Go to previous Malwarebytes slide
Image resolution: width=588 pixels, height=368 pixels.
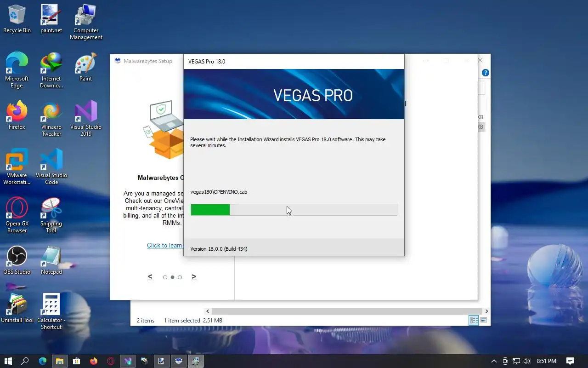150,277
